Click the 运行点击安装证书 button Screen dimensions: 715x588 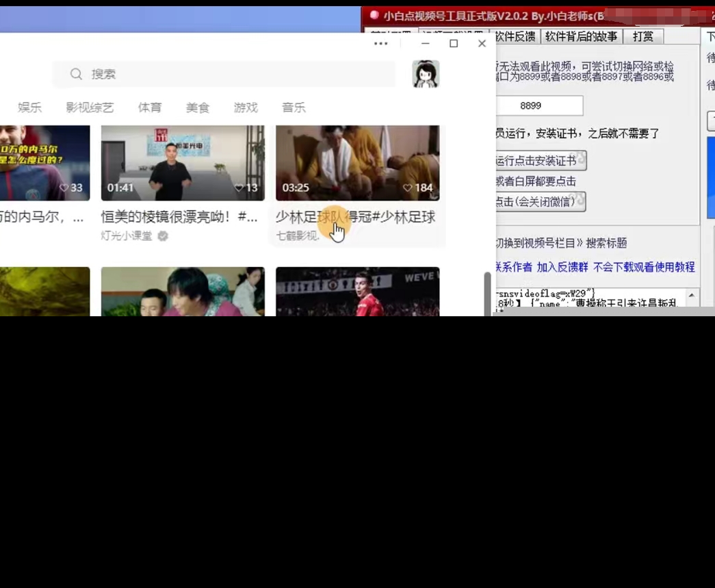pyautogui.click(x=541, y=161)
